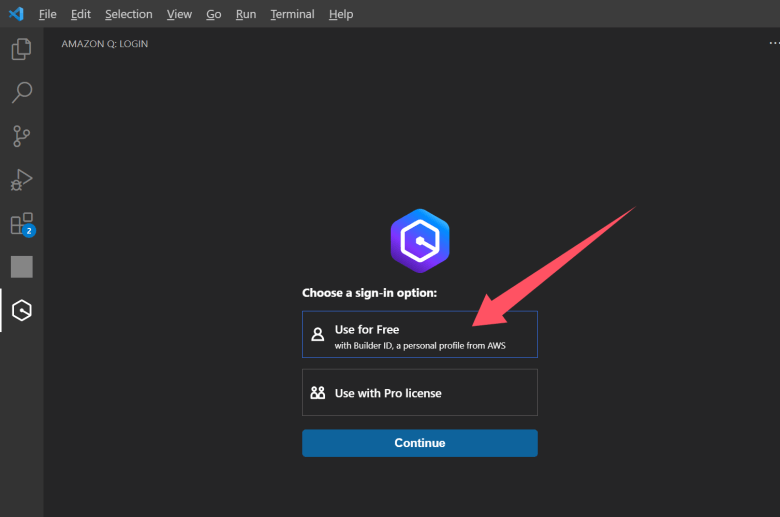Open the Terminal menu
Screen dimensions: 780x517
click(292, 14)
